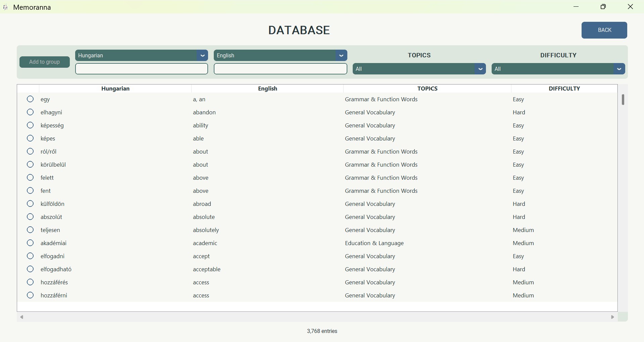Image resolution: width=644 pixels, height=342 pixels.
Task: Sort by the TOPICS column header
Action: pyautogui.click(x=427, y=89)
